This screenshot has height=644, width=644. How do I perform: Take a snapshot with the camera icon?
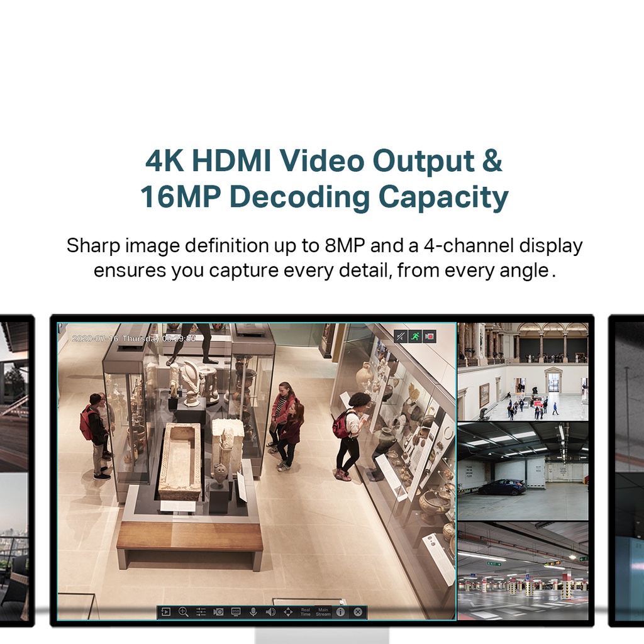tap(218, 612)
